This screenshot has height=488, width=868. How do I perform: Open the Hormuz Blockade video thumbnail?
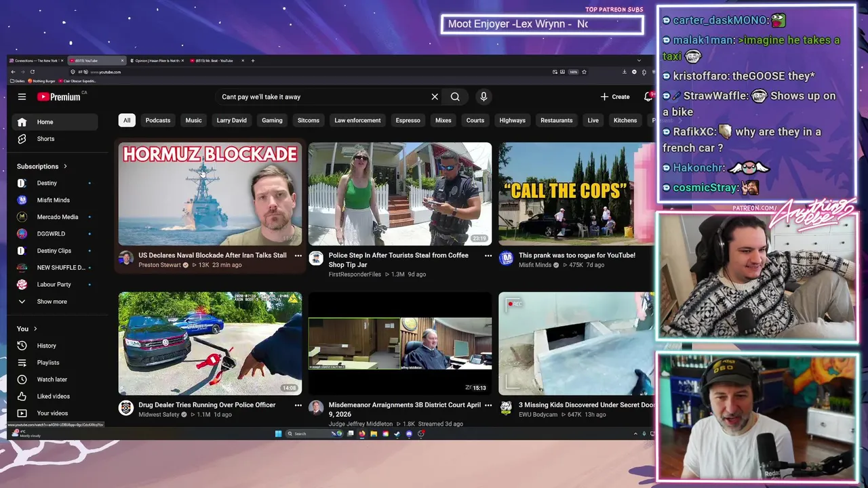(x=210, y=194)
